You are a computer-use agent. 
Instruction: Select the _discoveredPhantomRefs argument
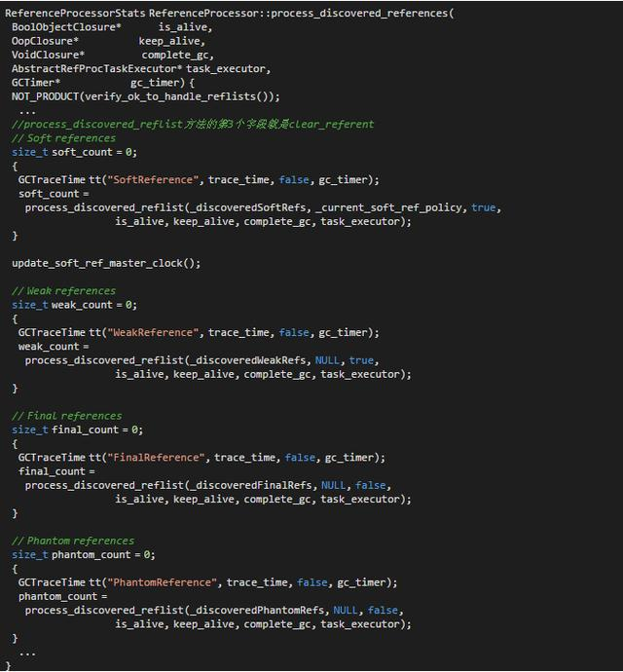[257, 610]
